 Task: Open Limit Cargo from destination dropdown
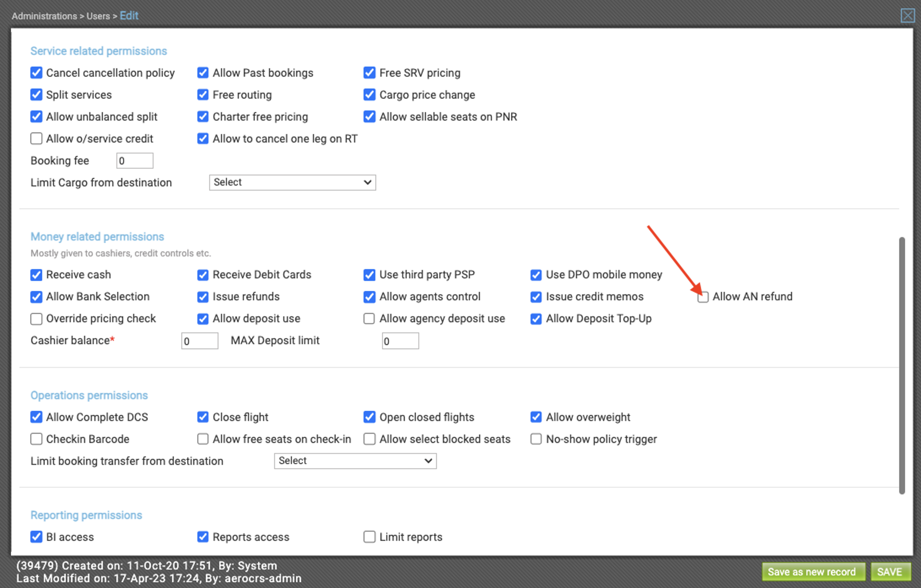[x=292, y=182]
